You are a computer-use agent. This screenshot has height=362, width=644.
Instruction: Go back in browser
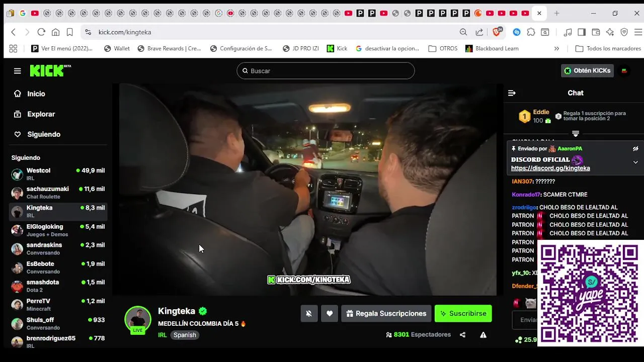[x=14, y=32]
